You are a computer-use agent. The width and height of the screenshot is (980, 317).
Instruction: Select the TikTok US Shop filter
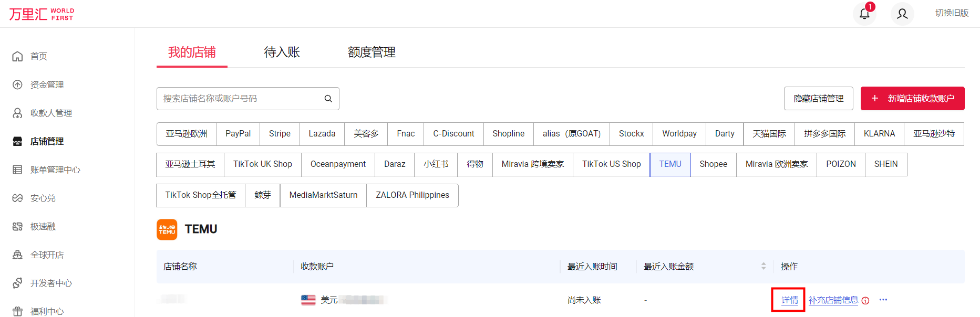coord(611,164)
